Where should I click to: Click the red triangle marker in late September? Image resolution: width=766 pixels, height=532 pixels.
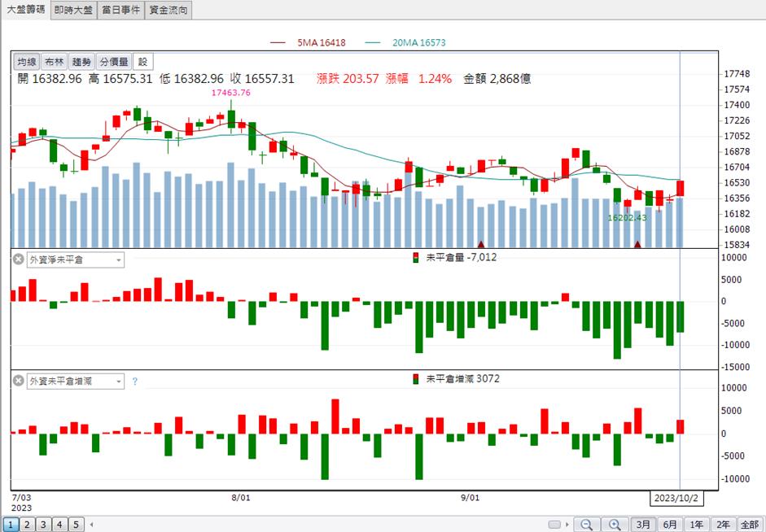pos(637,244)
